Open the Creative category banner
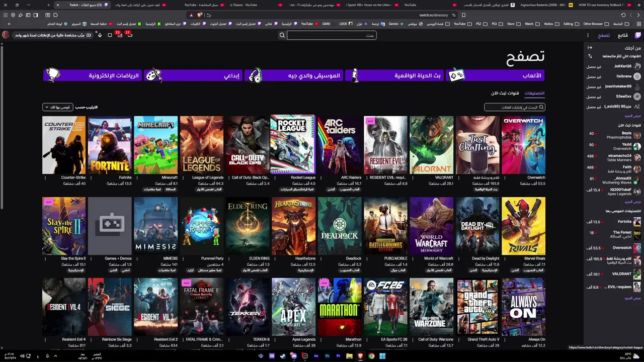Screen dimensions: 644x362 pos(192,75)
